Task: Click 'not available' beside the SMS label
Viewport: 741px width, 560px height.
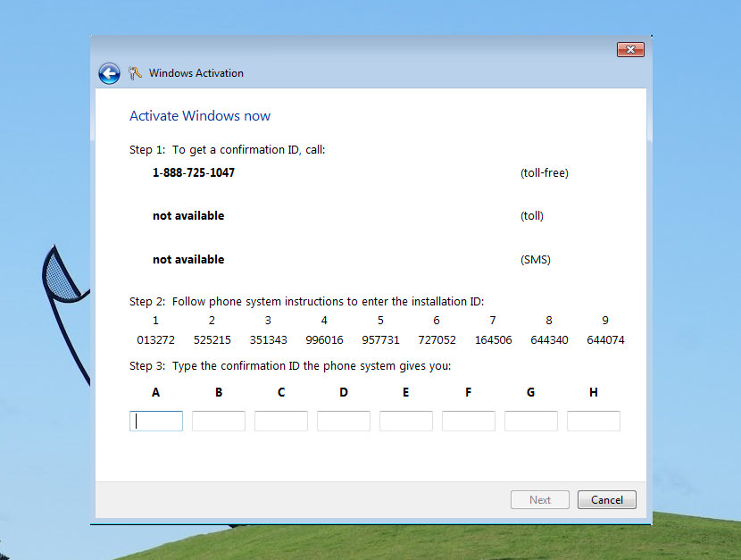Action: 188,259
